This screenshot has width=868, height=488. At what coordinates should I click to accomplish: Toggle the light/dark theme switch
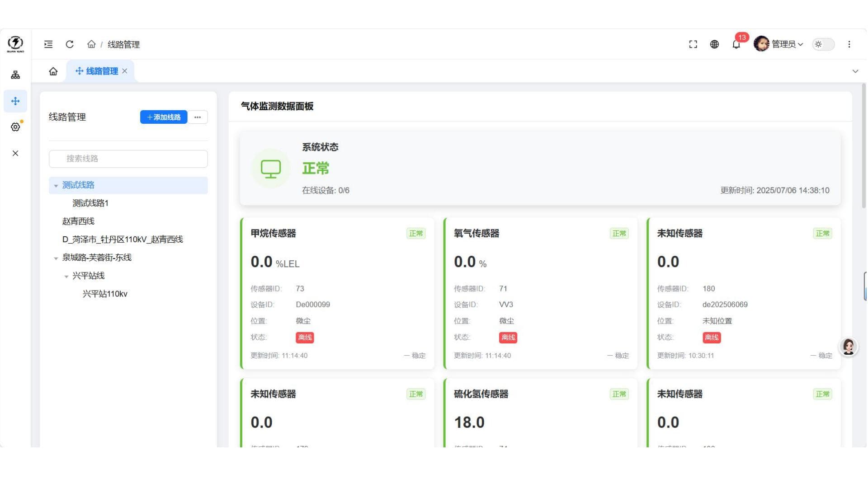(823, 44)
